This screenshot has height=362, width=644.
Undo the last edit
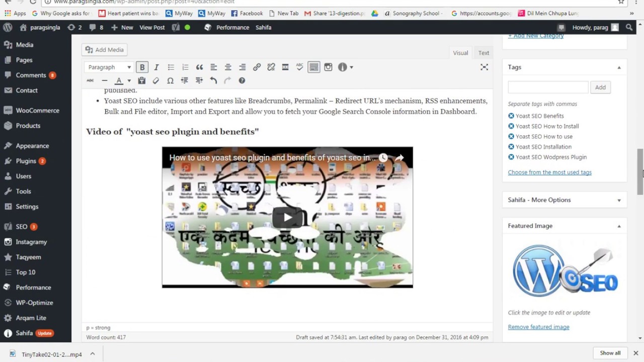pos(213,80)
